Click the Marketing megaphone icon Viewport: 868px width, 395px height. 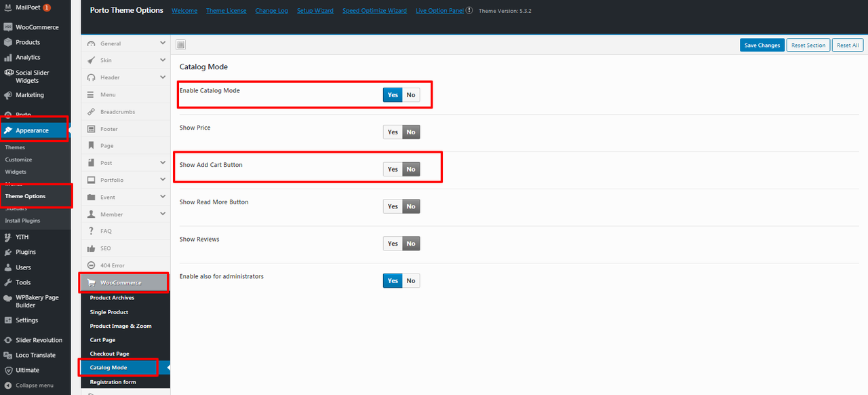(8, 95)
